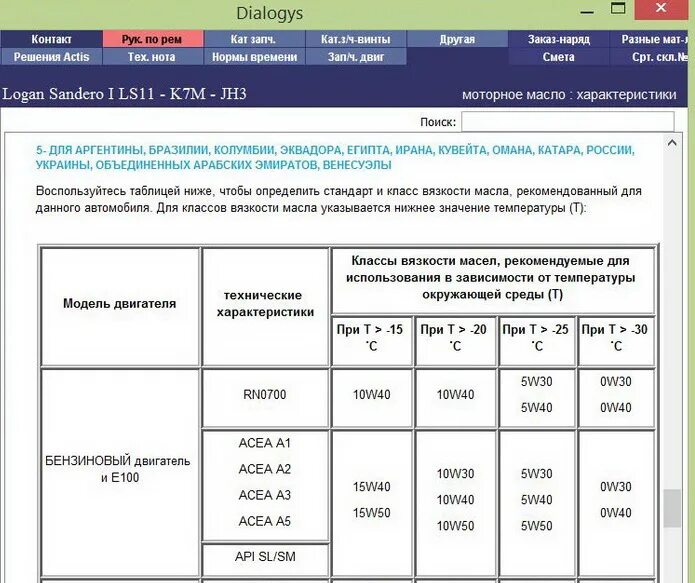Click БЕНЗИНОВЫЙ двигатель и E100 cell
695x583 pixels.
point(120,470)
